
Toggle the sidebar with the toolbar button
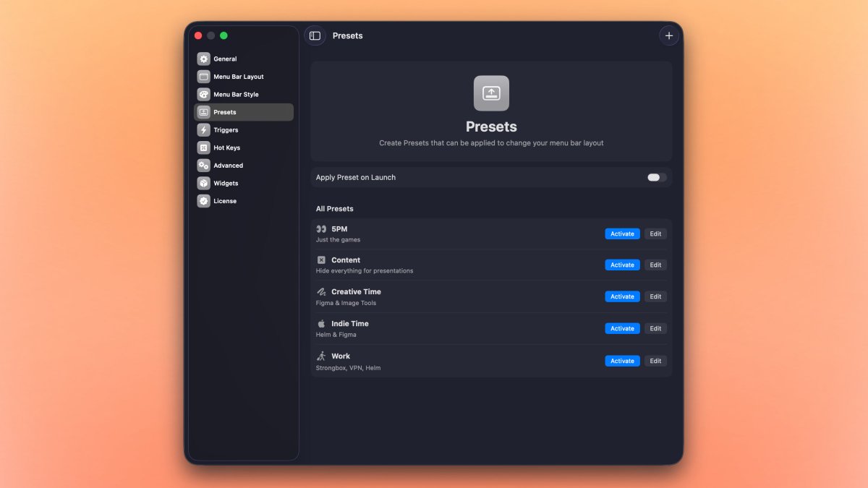coord(315,35)
